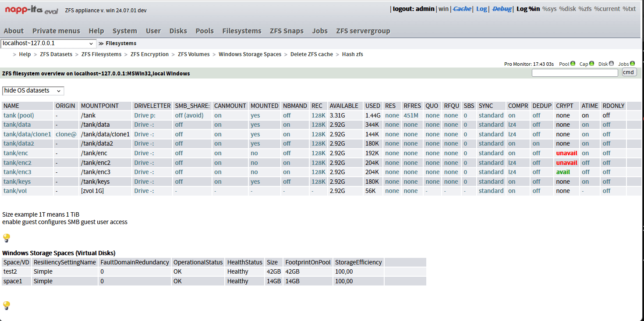This screenshot has width=644, height=321.
Task: Click the clone@ origin of tank/data/clone1
Action: click(66, 134)
